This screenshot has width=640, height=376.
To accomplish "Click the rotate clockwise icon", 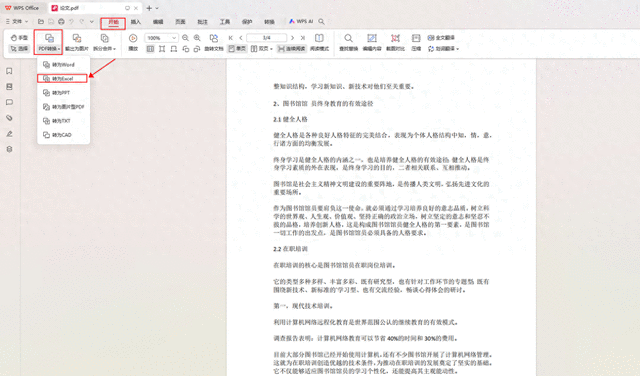I will (x=197, y=49).
